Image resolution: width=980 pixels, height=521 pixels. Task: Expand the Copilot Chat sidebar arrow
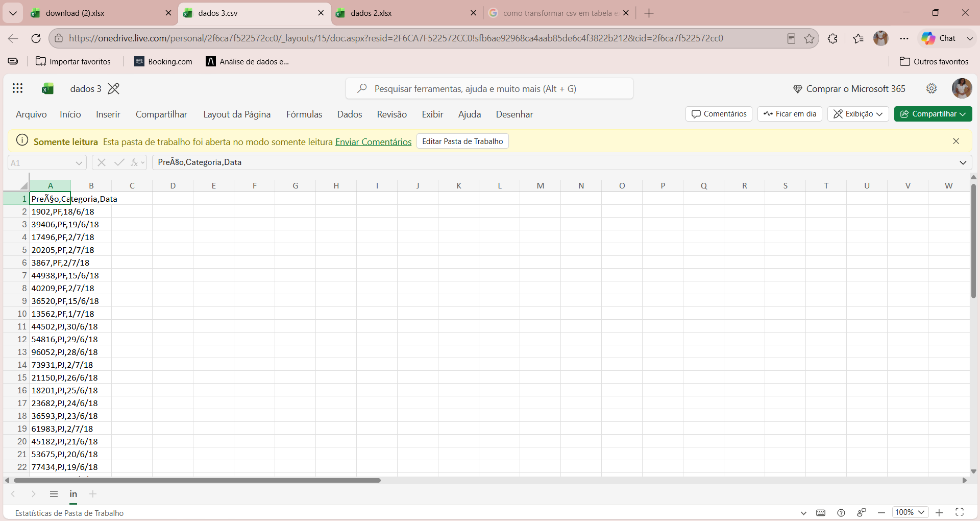click(970, 38)
